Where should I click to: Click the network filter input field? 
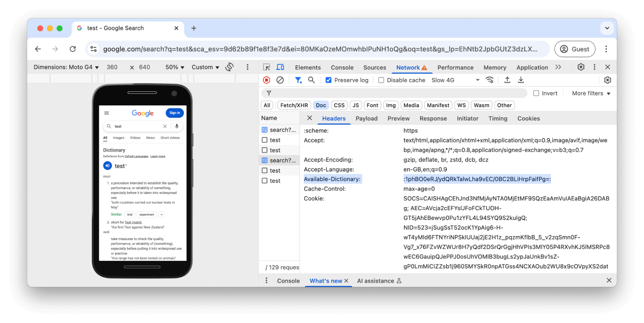coord(387,93)
